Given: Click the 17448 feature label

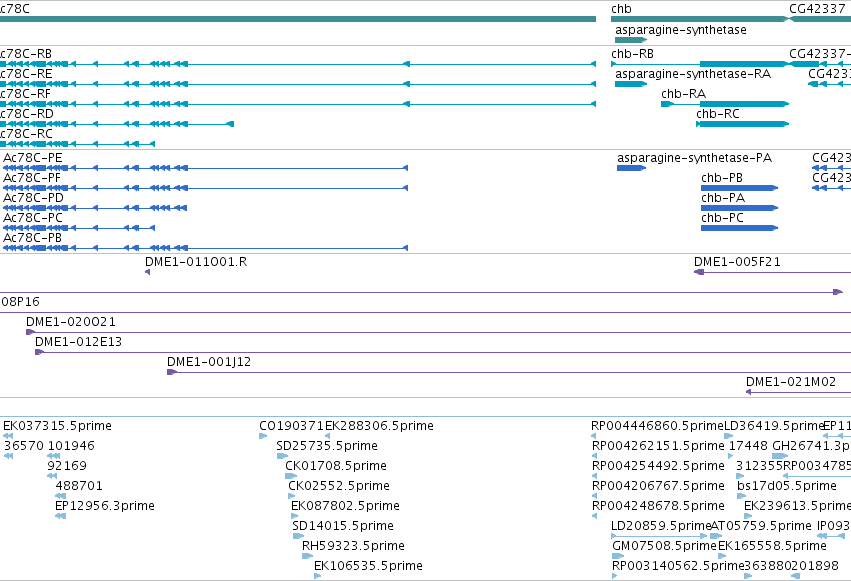Looking at the screenshot, I should [748, 446].
